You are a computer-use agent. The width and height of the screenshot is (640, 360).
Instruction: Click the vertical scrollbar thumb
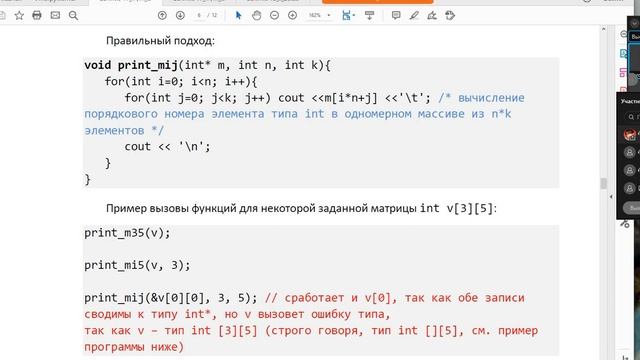click(x=604, y=183)
